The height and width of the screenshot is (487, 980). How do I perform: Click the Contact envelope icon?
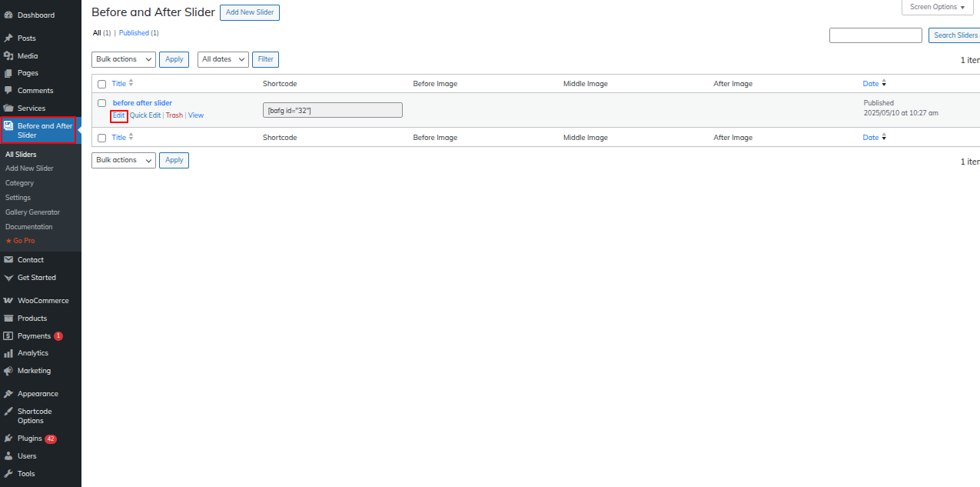pyautogui.click(x=8, y=260)
